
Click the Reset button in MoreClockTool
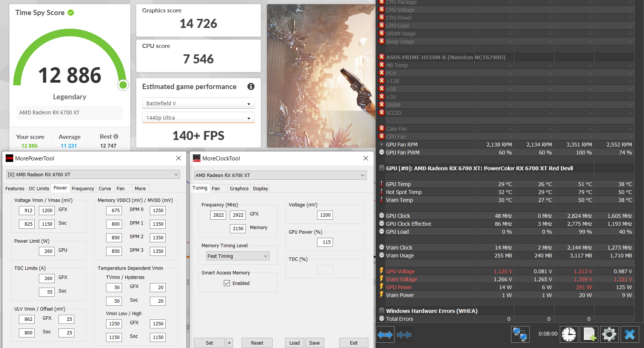click(x=257, y=343)
